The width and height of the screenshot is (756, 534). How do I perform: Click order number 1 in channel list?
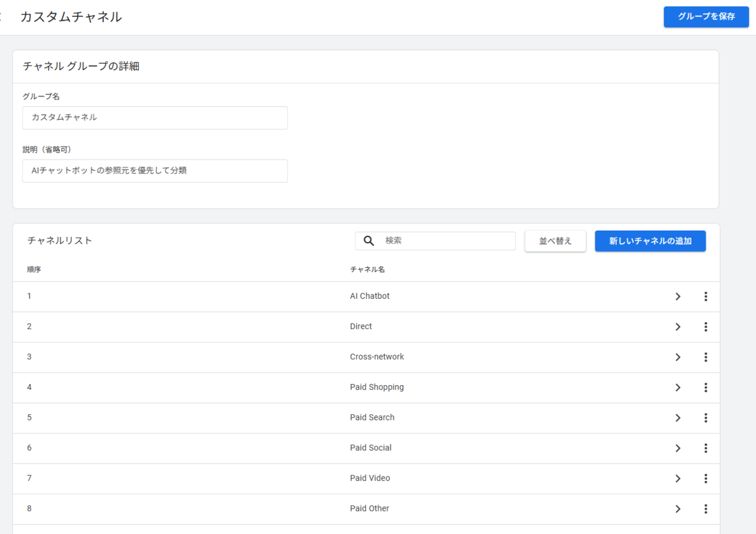[29, 296]
